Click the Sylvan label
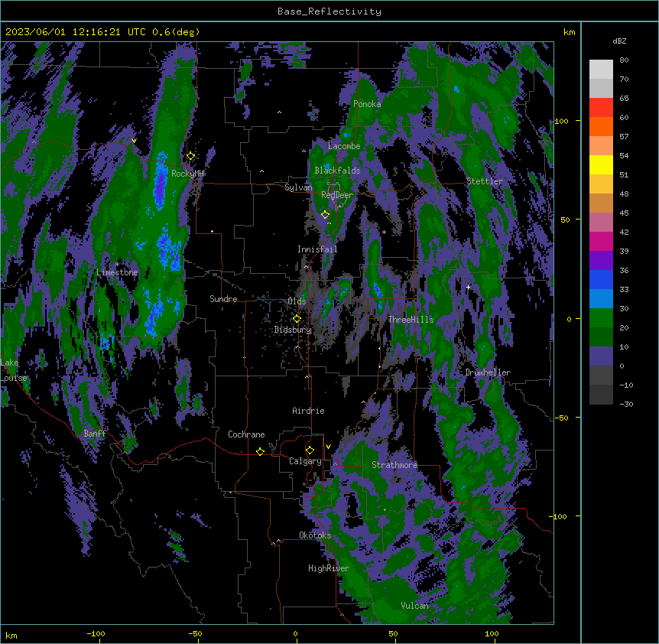Image resolution: width=659 pixels, height=644 pixels. click(298, 187)
